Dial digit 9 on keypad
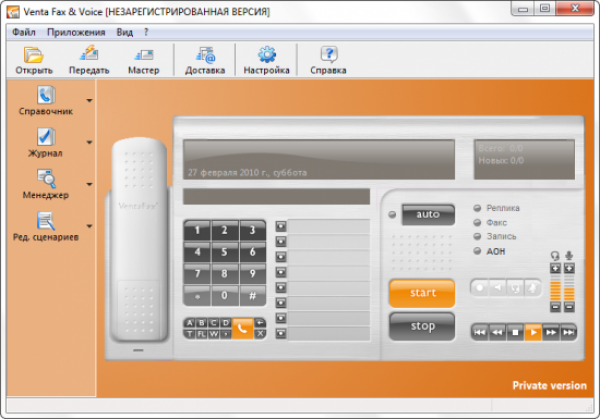 pos(253,274)
